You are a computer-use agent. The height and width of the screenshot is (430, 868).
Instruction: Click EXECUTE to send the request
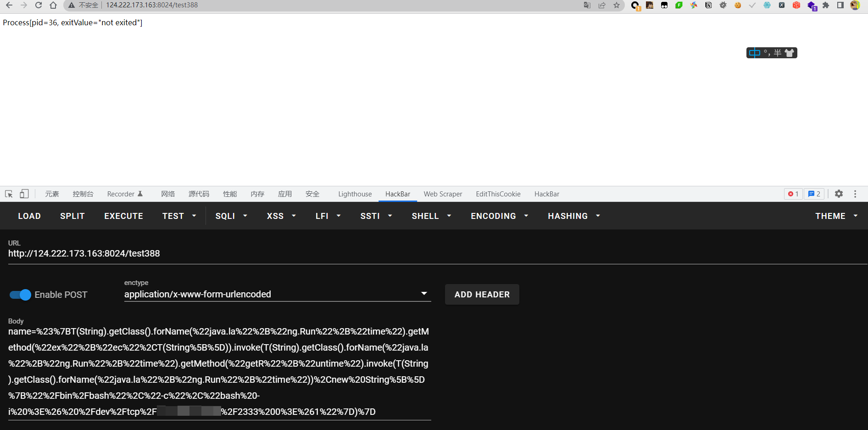coord(123,216)
